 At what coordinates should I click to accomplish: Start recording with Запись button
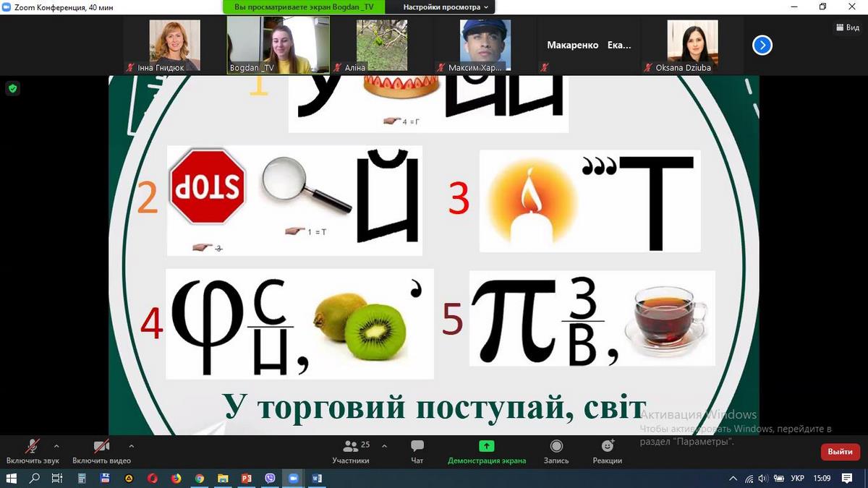556,450
